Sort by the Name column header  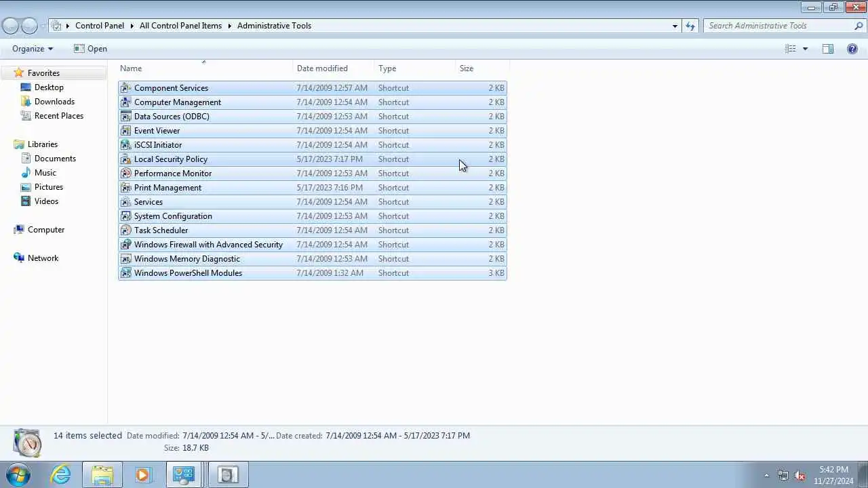tap(205, 68)
